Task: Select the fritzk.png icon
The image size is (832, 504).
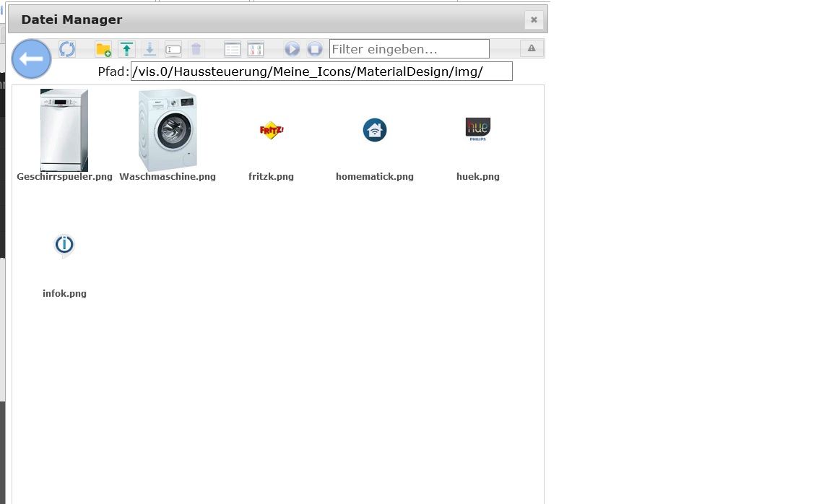Action: pyautogui.click(x=271, y=130)
